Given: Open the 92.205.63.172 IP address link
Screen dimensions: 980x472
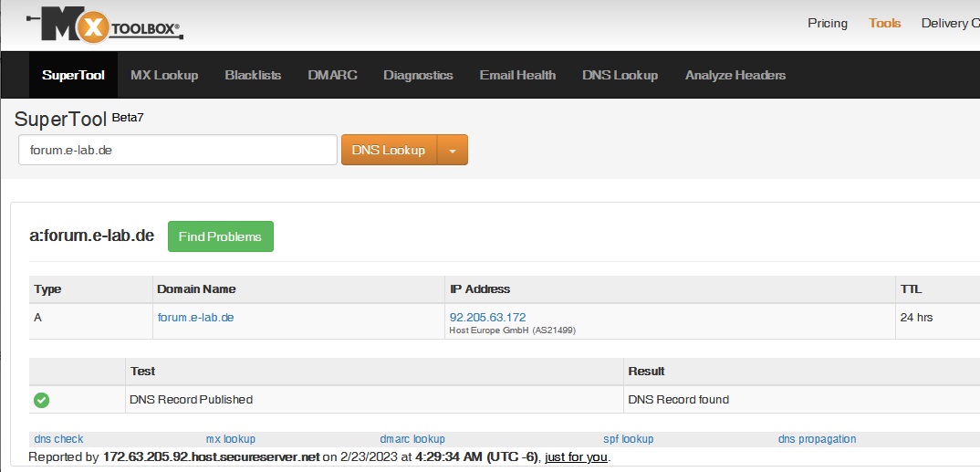Looking at the screenshot, I should 487,318.
